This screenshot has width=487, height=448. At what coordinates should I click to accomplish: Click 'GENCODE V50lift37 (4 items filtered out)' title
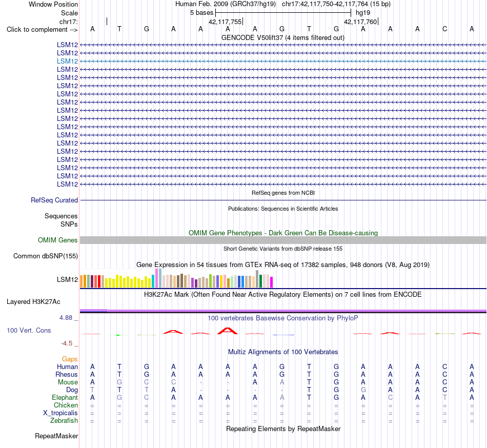[x=282, y=37]
